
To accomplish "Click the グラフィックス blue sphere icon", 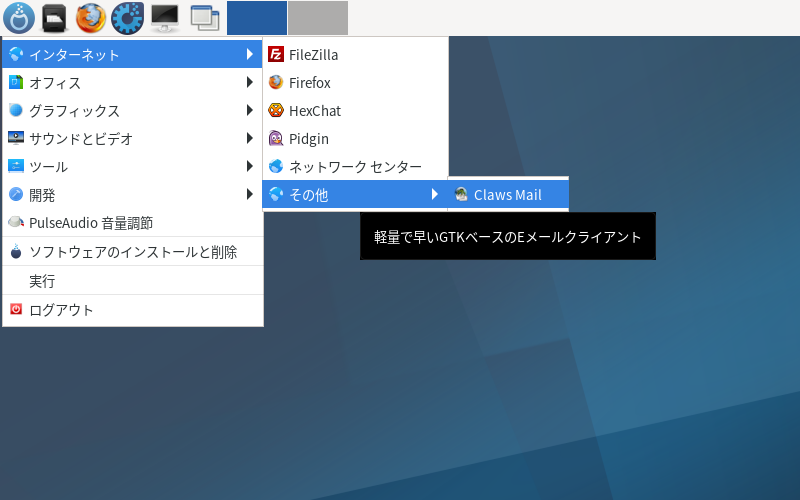I will [x=16, y=110].
